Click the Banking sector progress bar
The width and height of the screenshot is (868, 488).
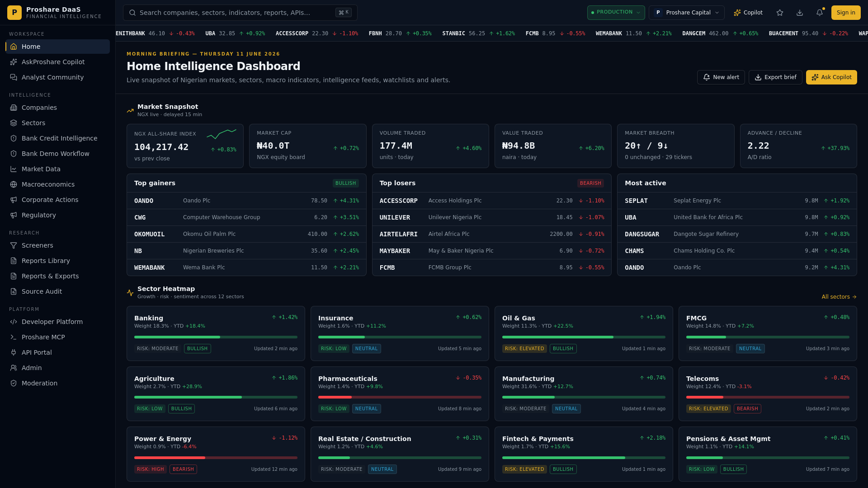pyautogui.click(x=216, y=337)
